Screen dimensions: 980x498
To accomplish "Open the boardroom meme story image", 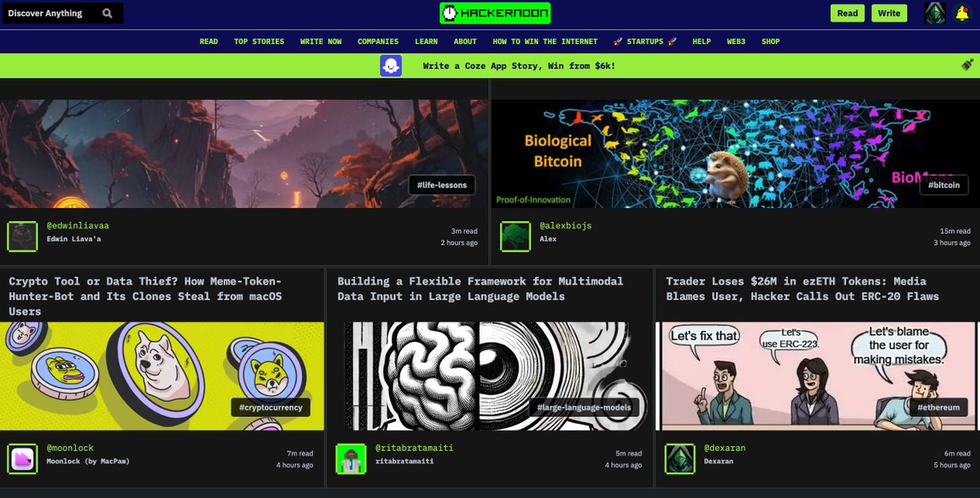I will coord(817,376).
